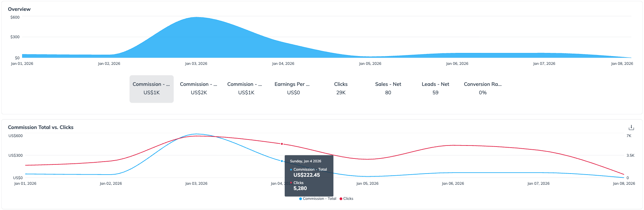Click Jan 03, 2026 label on Overview axis
The image size is (644, 210).
pyautogui.click(x=196, y=64)
